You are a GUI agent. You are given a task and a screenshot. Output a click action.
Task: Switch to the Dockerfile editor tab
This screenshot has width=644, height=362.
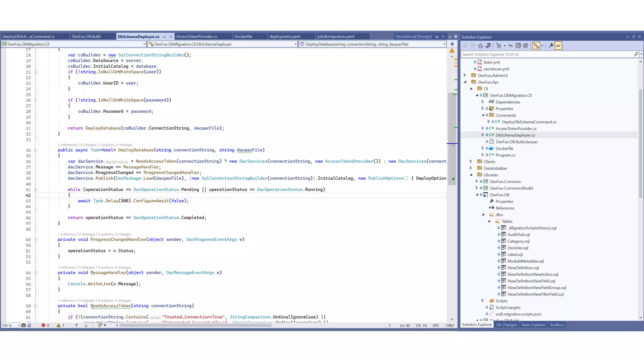point(243,36)
